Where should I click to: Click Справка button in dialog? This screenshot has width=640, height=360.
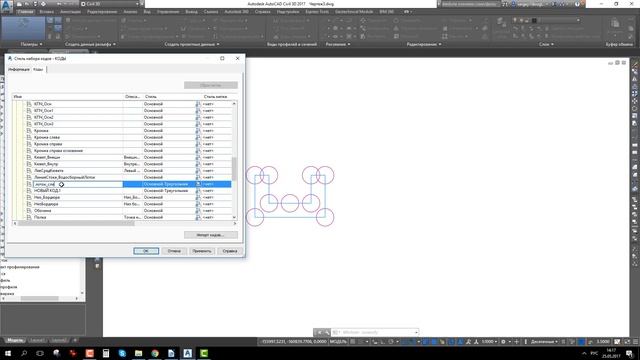pyautogui.click(x=230, y=251)
